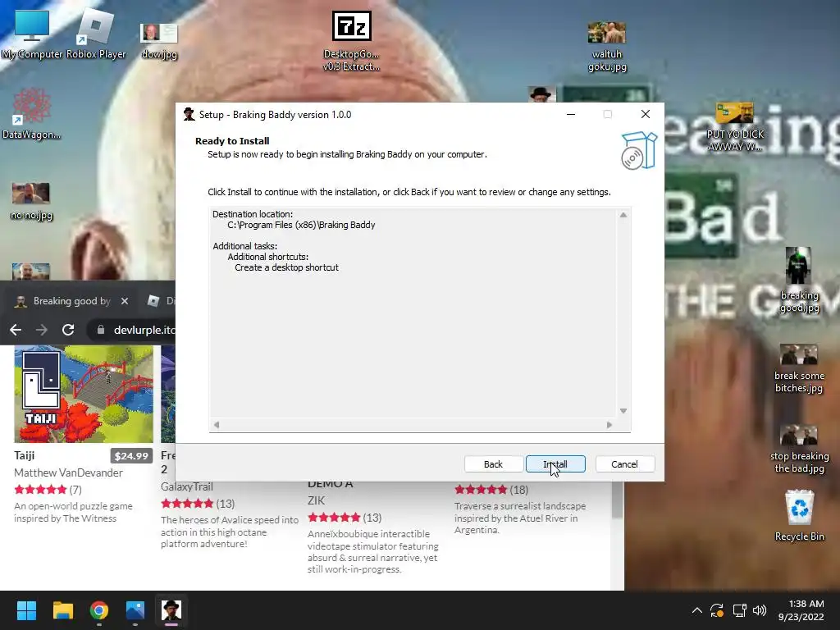This screenshot has width=840, height=630.
Task: Select no no.jpg file
Action: click(31, 202)
